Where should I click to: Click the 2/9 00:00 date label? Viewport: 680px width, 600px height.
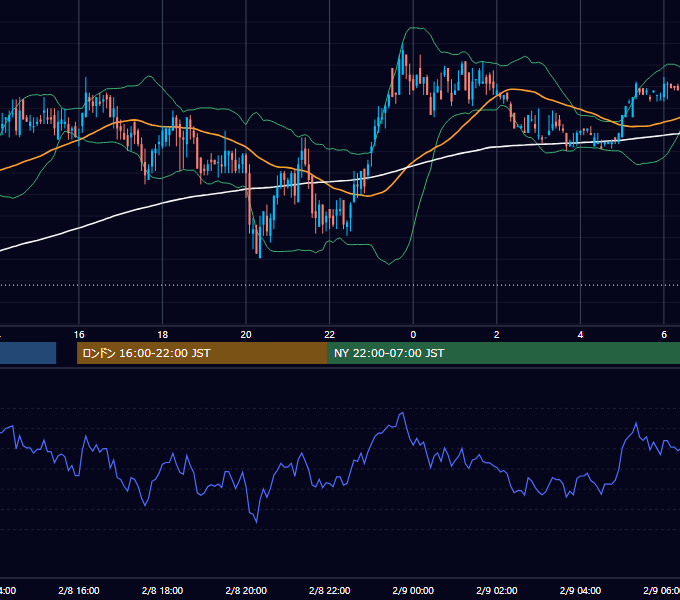(x=413, y=591)
